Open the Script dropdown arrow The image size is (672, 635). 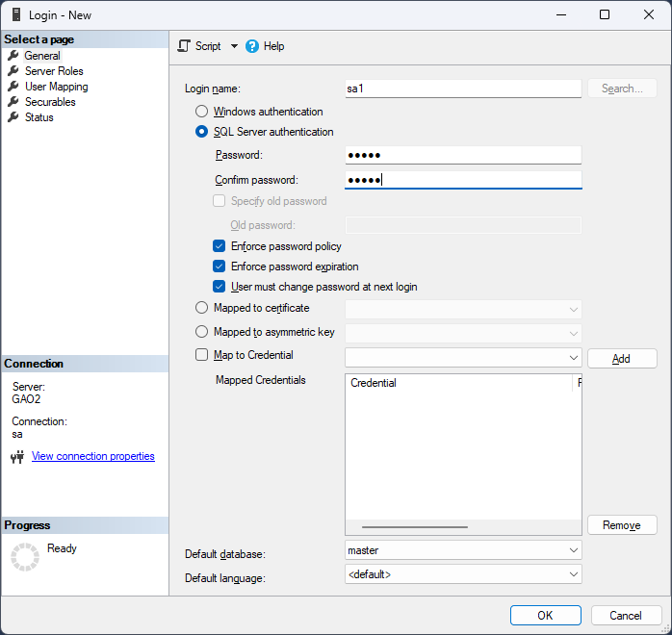pos(234,46)
